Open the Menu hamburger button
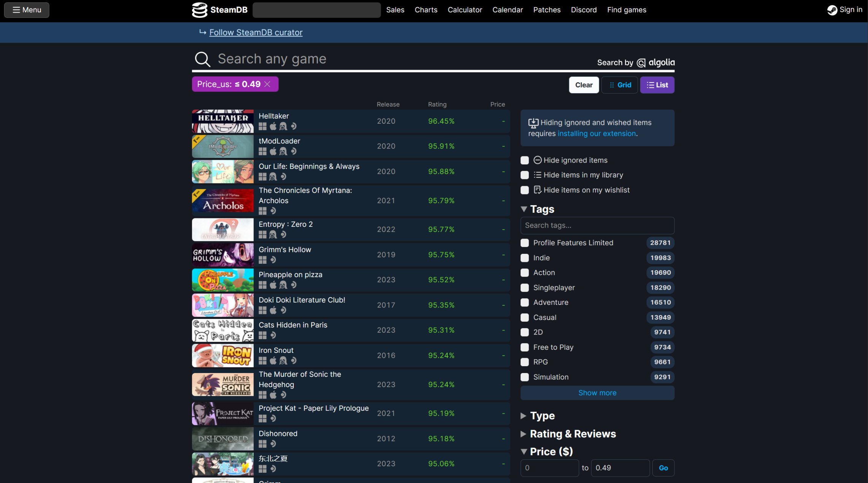The height and width of the screenshot is (483, 868). (x=27, y=10)
